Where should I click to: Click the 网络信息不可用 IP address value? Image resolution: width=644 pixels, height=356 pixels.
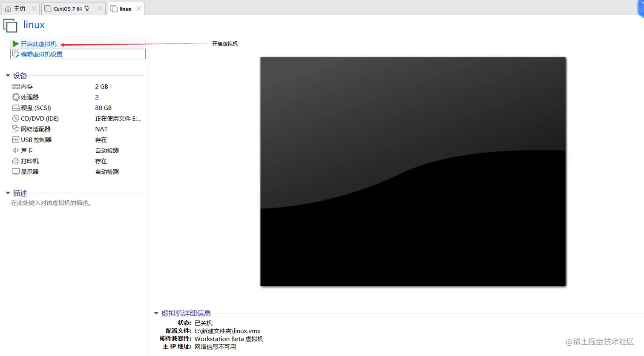[x=215, y=347]
